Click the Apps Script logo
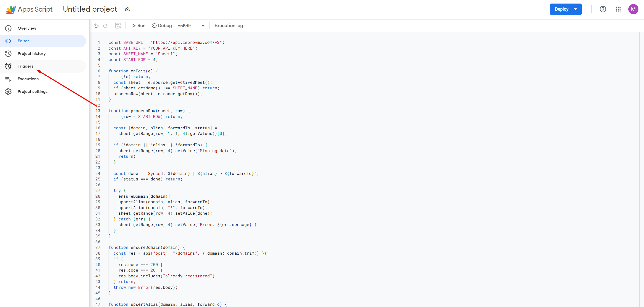This screenshot has height=307, width=644. [x=11, y=9]
